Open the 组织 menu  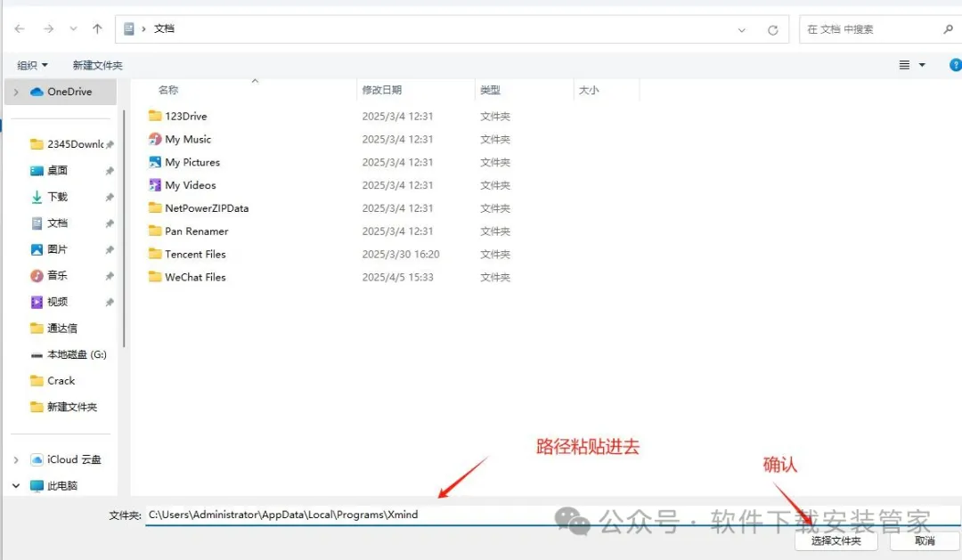[32, 65]
